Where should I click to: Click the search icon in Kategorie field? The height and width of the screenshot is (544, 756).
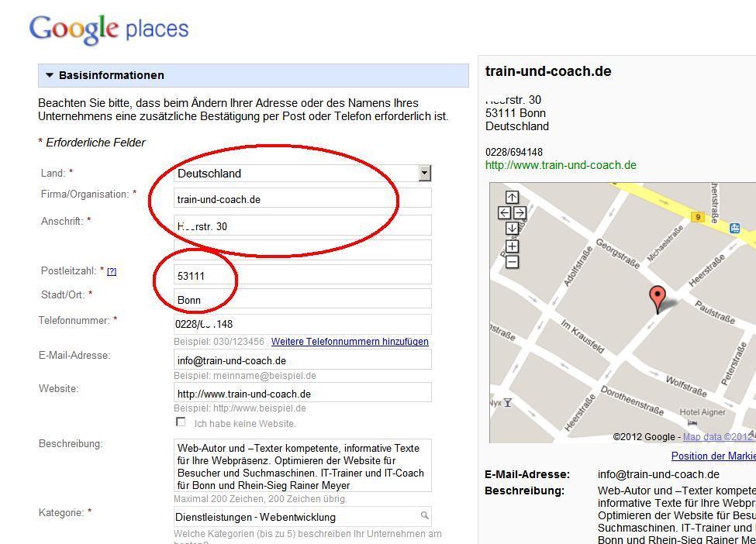click(x=424, y=515)
